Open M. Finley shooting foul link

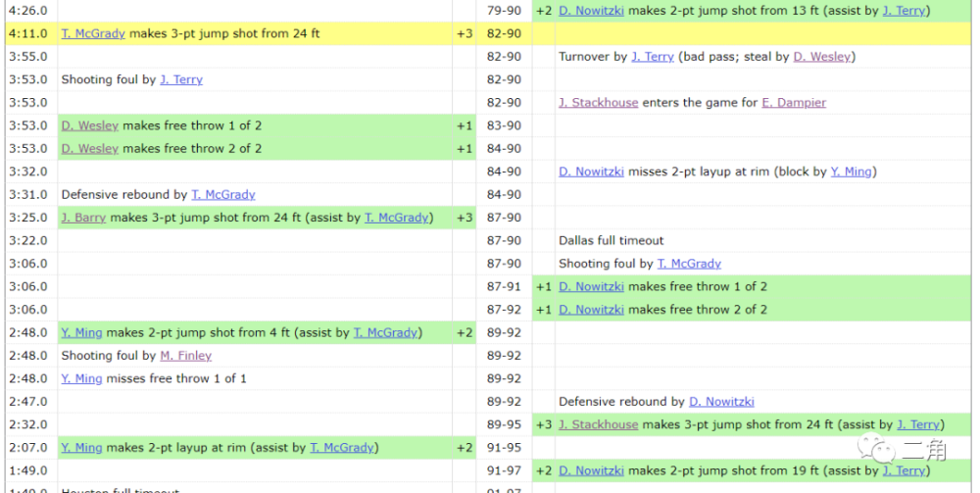click(185, 356)
